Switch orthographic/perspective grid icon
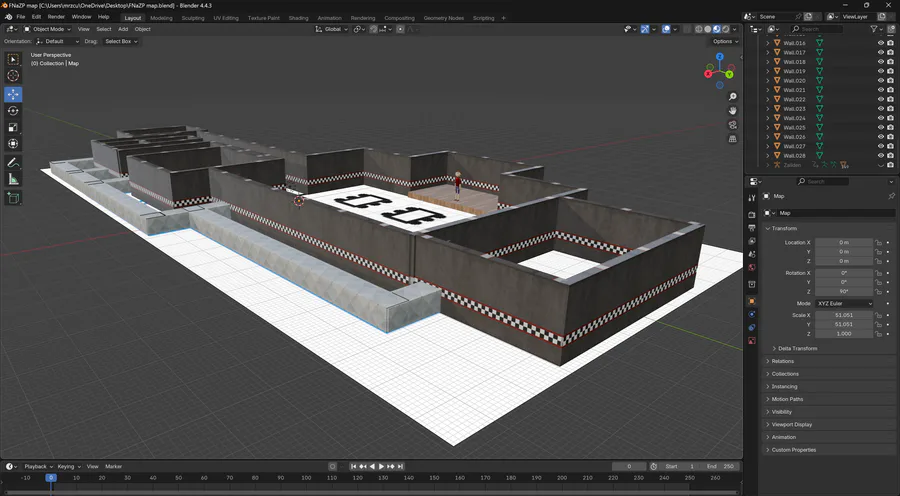 tap(732, 139)
